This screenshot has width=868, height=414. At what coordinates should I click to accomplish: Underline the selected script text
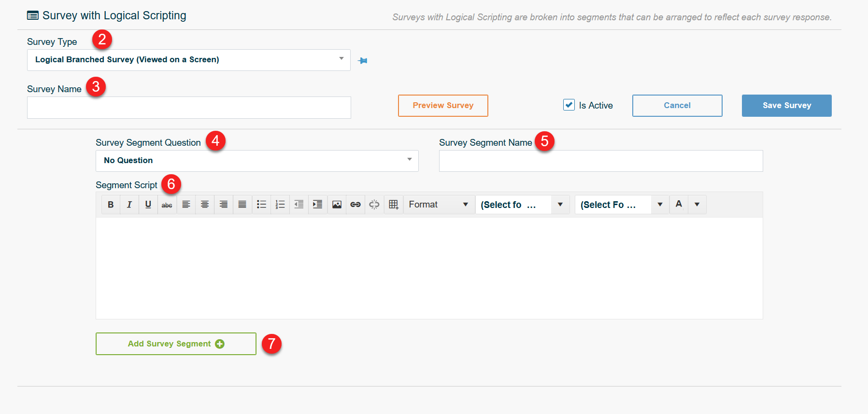[x=148, y=205]
